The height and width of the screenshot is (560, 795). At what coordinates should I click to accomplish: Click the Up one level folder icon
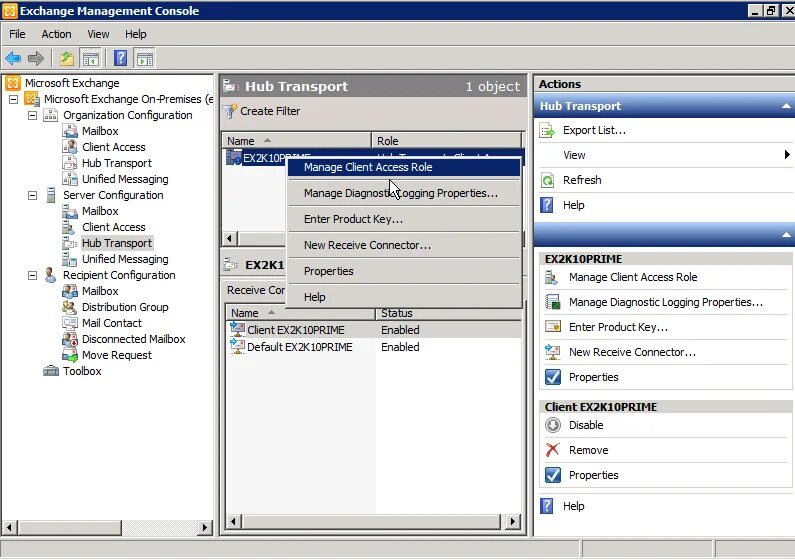[67, 58]
